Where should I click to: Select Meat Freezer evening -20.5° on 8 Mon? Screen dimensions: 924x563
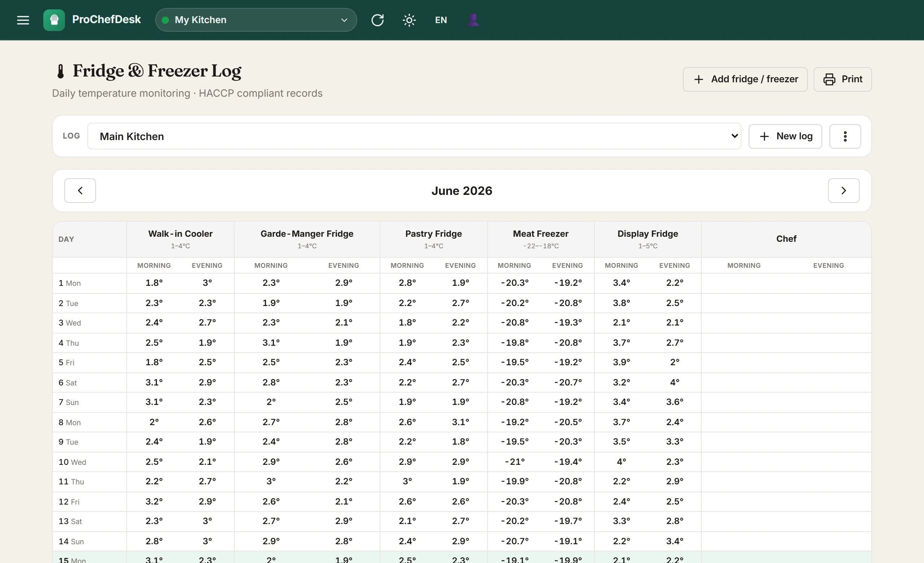(568, 422)
